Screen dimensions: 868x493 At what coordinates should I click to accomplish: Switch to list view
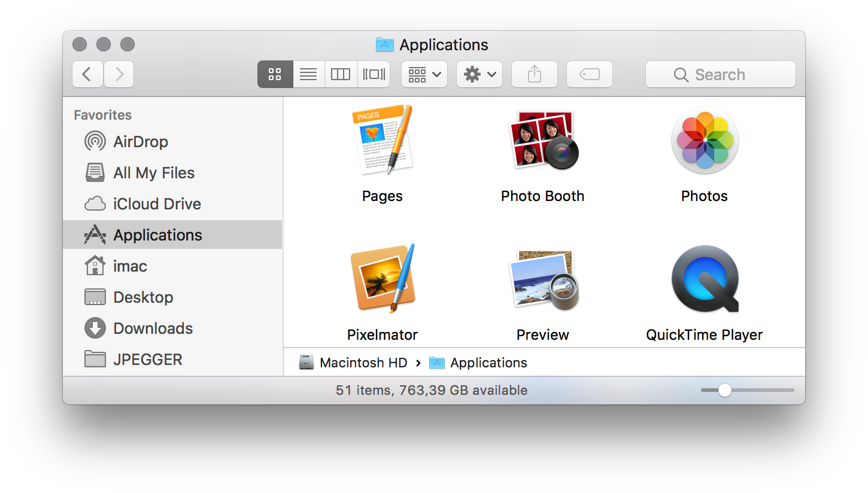[x=308, y=74]
